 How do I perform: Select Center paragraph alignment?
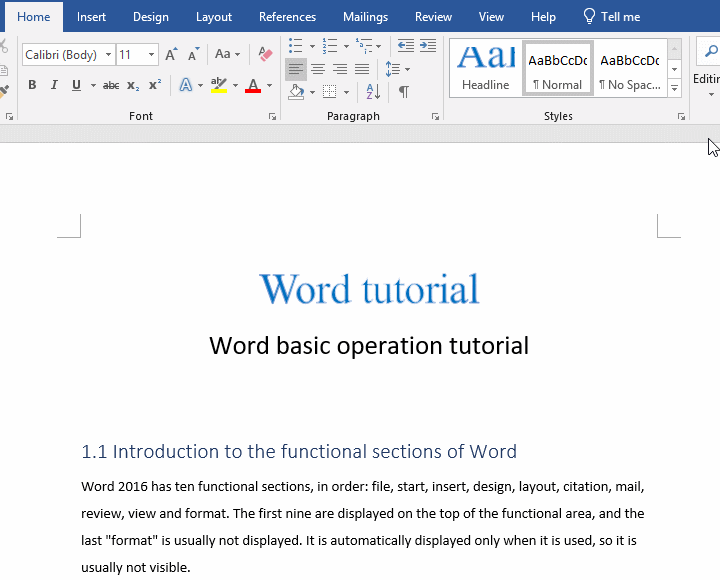click(x=318, y=69)
